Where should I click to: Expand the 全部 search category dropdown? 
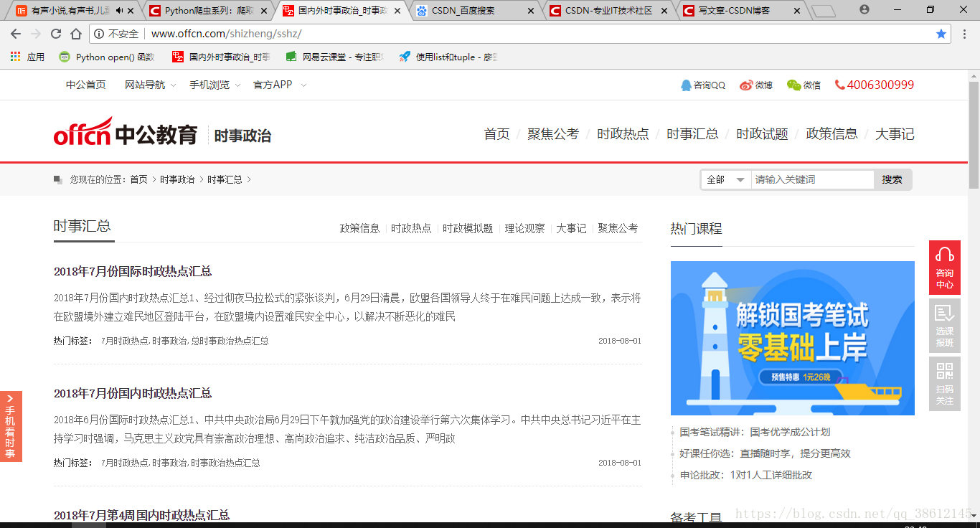(725, 179)
